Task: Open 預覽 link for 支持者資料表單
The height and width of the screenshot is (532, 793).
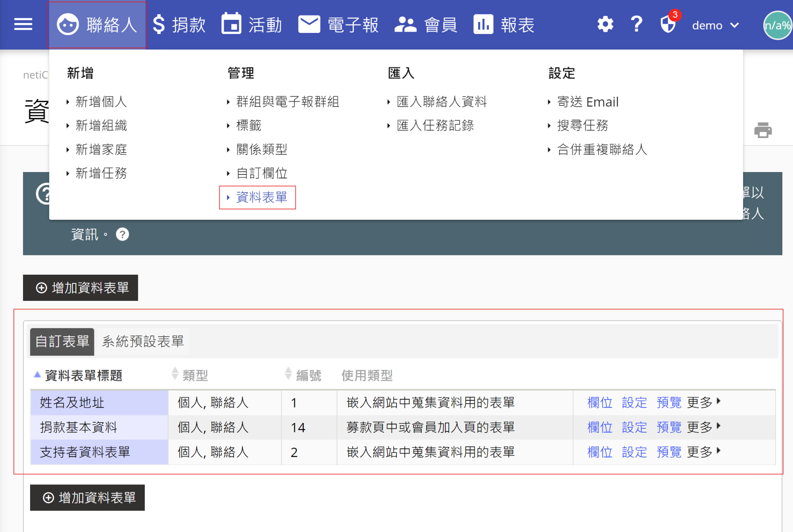Action: 669,452
